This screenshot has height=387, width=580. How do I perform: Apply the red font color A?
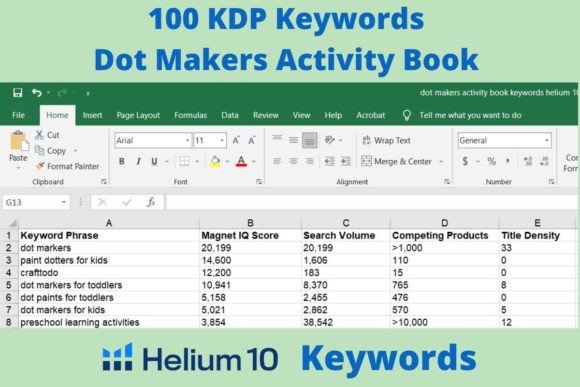[241, 161]
